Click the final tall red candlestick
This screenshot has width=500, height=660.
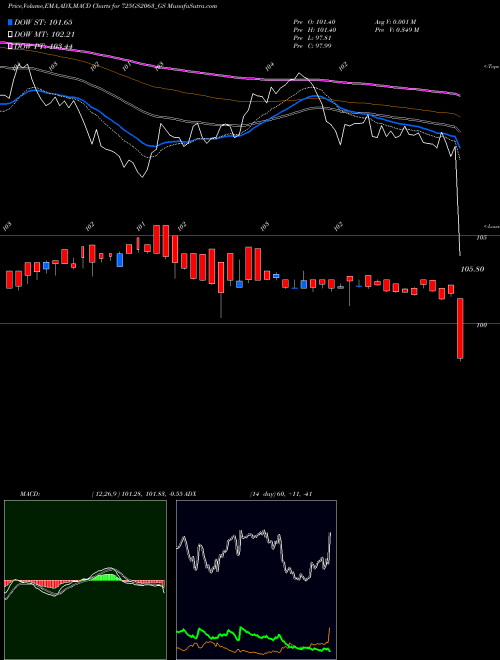click(x=460, y=328)
